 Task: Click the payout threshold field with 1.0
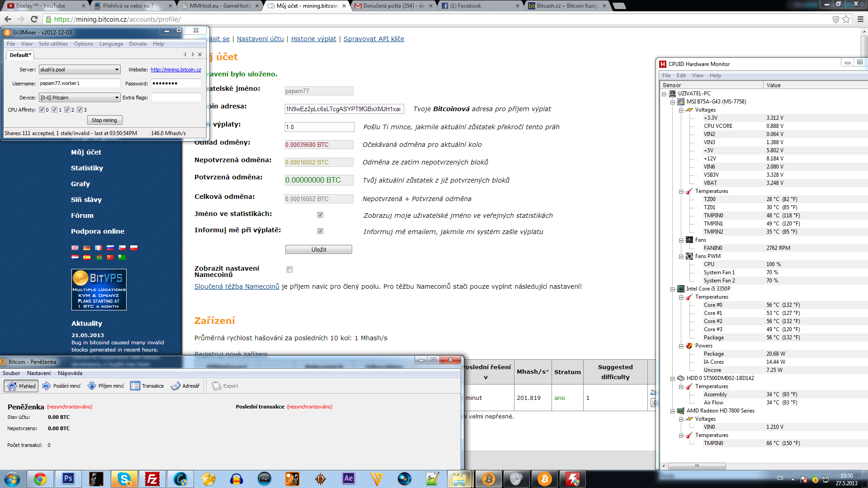pyautogui.click(x=319, y=127)
